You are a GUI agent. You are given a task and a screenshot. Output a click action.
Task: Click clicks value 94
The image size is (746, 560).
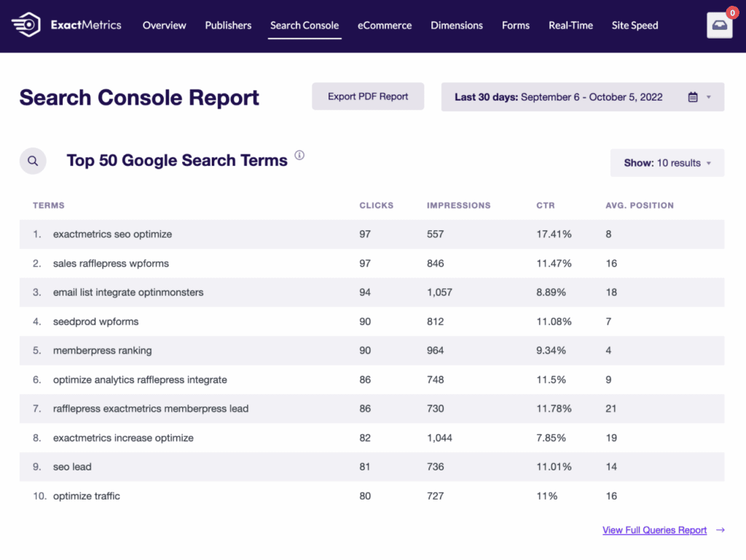[365, 292]
